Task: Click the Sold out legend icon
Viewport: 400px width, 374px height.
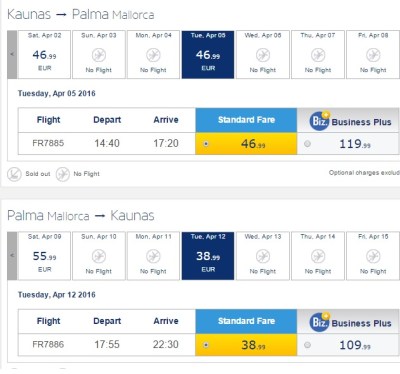Action: pos(14,174)
